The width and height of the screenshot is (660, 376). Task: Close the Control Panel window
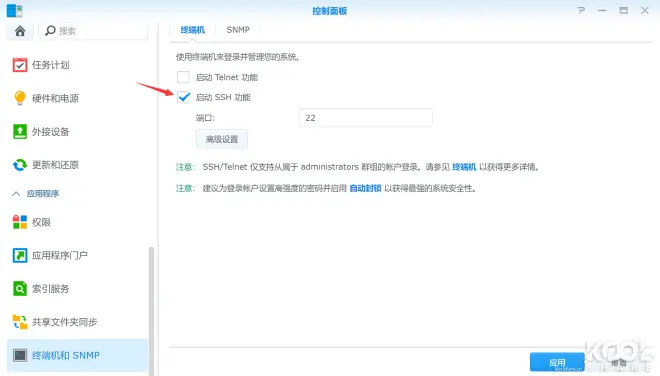[x=644, y=11]
